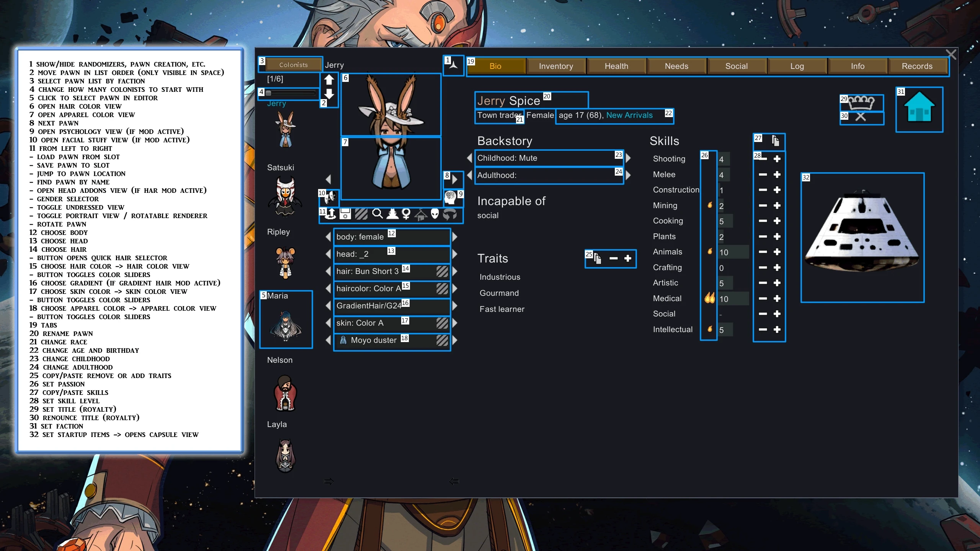
Task: Rotate the pawn with circular arrow icon
Action: (x=451, y=214)
